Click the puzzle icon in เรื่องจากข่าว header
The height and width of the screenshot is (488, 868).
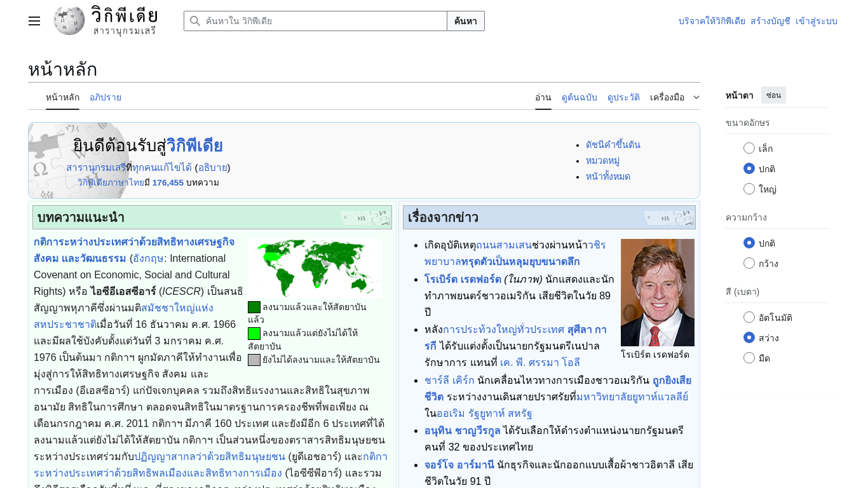pyautogui.click(x=668, y=218)
